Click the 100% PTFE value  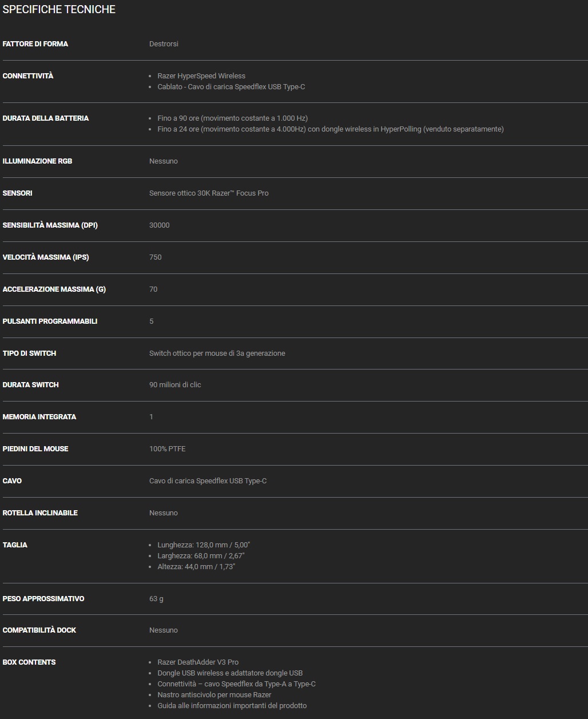167,449
